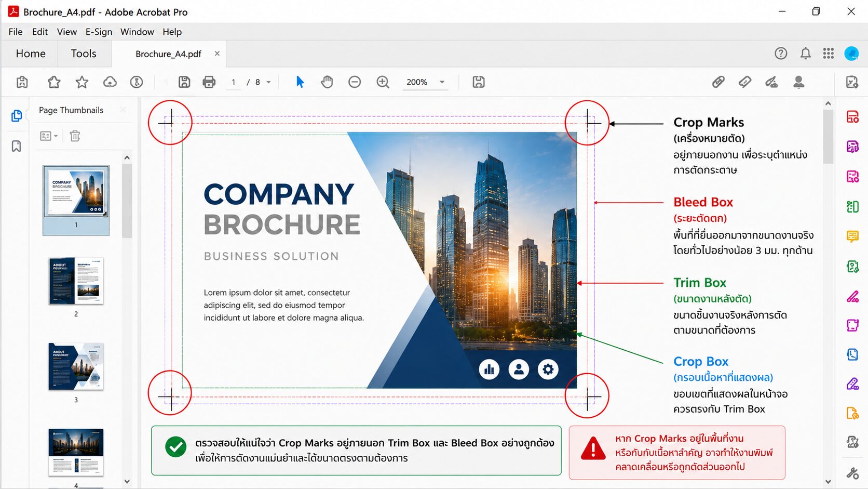Click thumbnails panel scroll up arrow
Screen dimensions: 868x489
pyautogui.click(x=127, y=157)
